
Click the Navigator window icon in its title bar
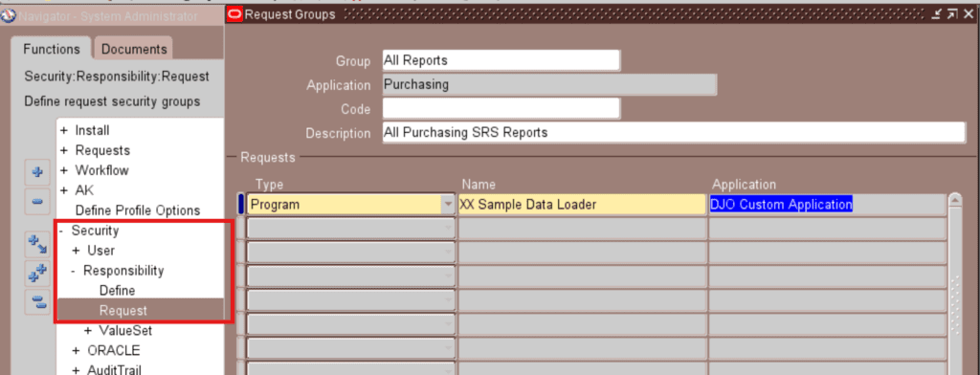coord(9,16)
